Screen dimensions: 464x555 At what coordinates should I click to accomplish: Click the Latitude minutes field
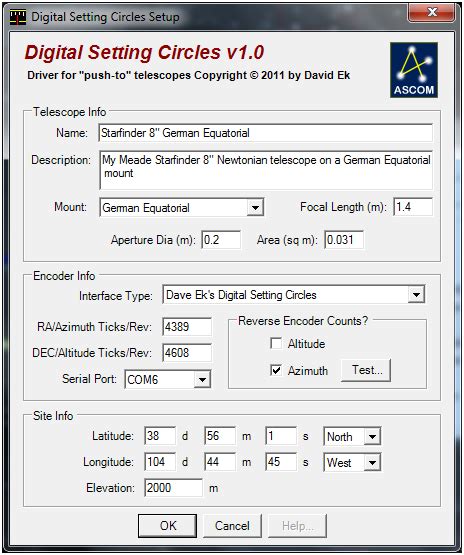point(220,436)
